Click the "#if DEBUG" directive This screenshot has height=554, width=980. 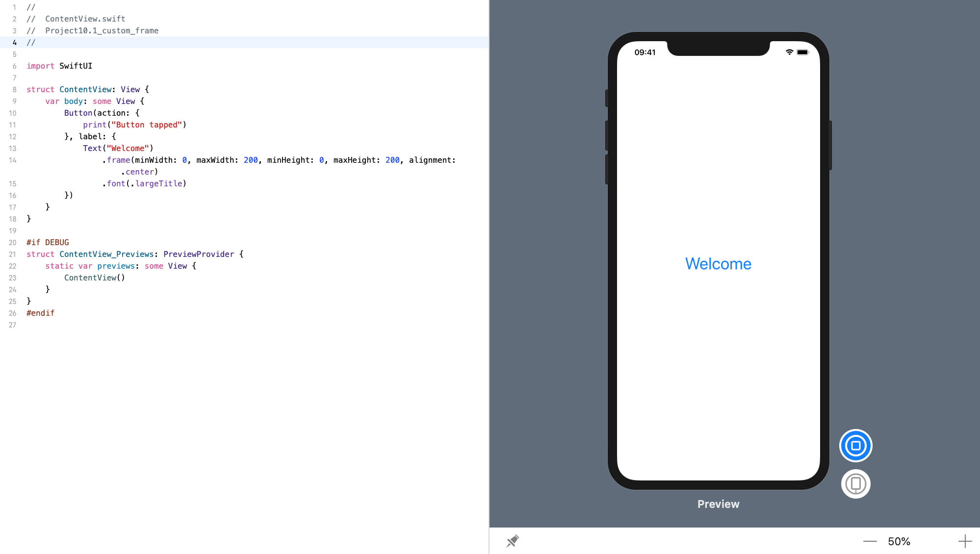[48, 242]
